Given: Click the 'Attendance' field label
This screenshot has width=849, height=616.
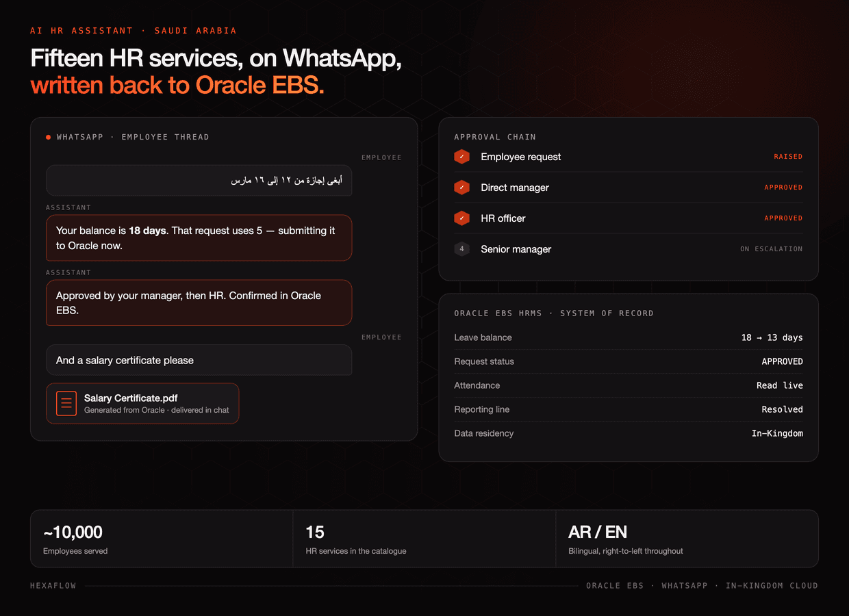Looking at the screenshot, I should (x=477, y=385).
